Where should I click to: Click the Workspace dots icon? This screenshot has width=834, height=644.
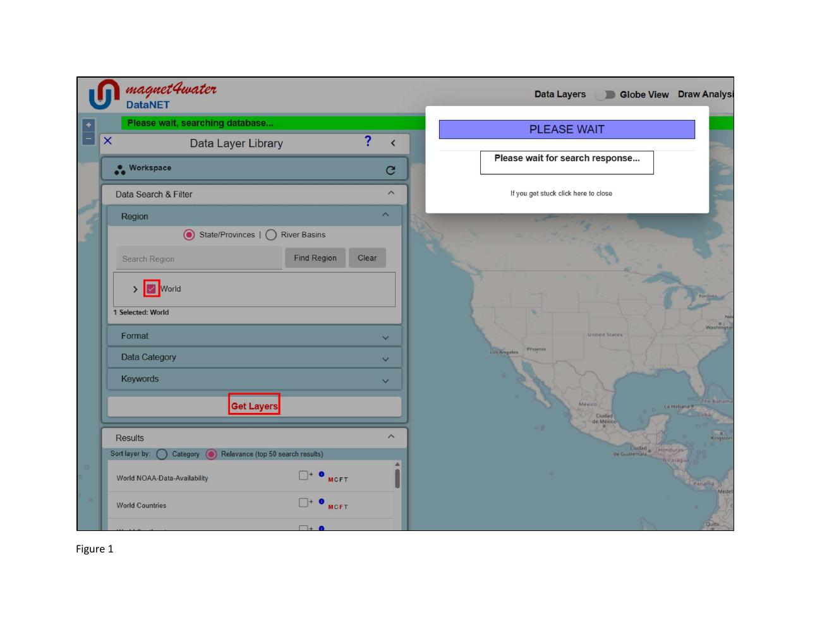[x=119, y=169]
